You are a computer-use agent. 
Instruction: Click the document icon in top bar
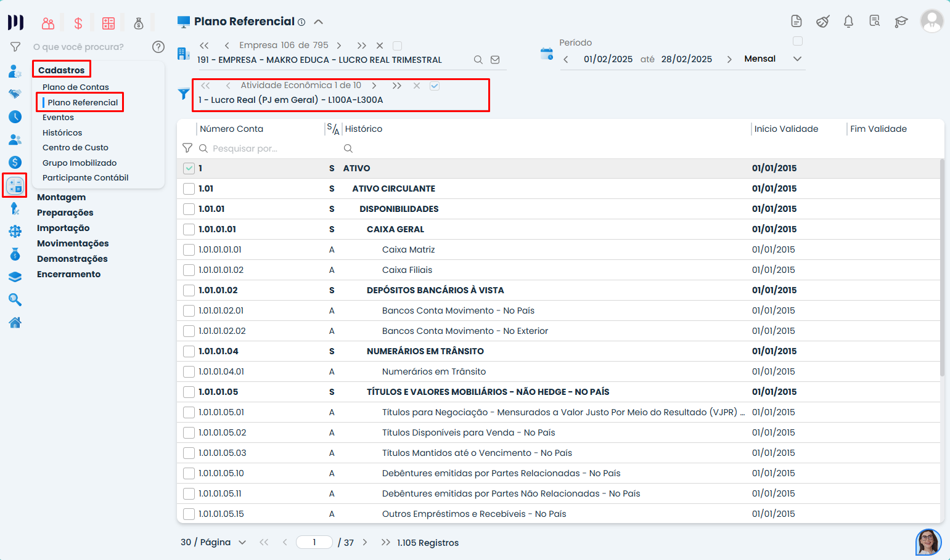click(x=796, y=22)
